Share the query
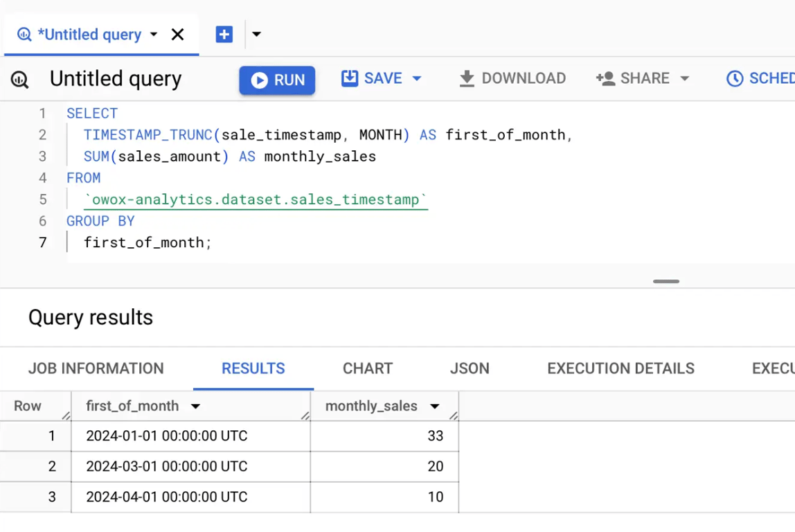Viewport: 795px width, 532px height. tap(633, 78)
